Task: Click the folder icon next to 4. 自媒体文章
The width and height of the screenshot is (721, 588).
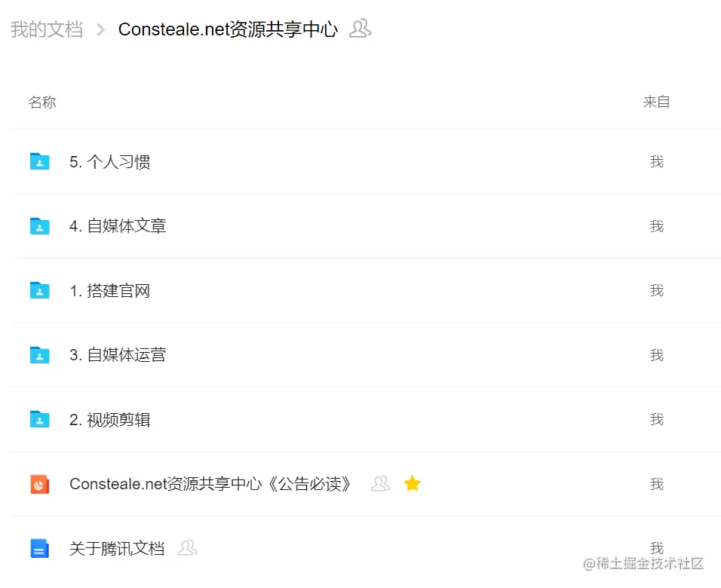Action: pos(39,226)
